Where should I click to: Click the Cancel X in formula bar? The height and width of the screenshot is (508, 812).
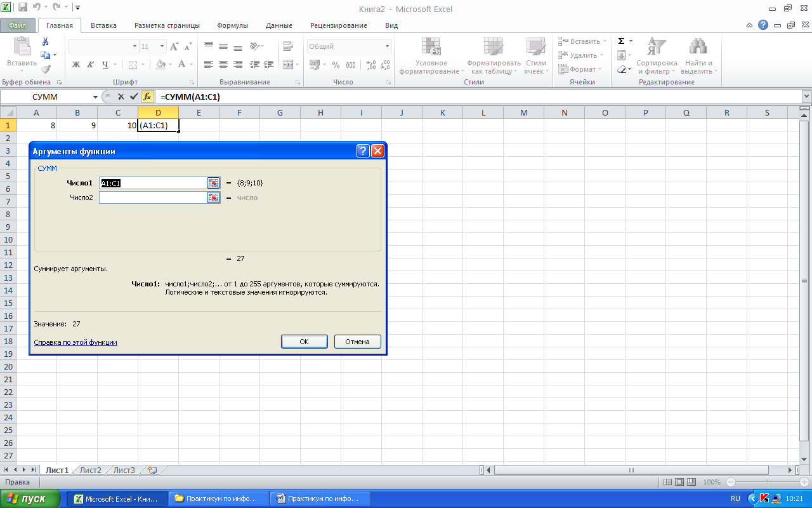pyautogui.click(x=121, y=97)
